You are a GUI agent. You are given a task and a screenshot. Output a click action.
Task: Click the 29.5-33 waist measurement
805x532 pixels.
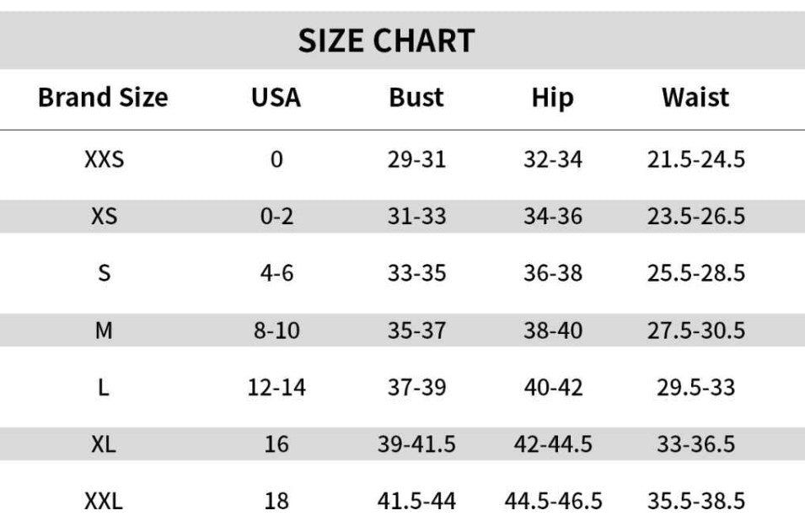[x=695, y=388]
